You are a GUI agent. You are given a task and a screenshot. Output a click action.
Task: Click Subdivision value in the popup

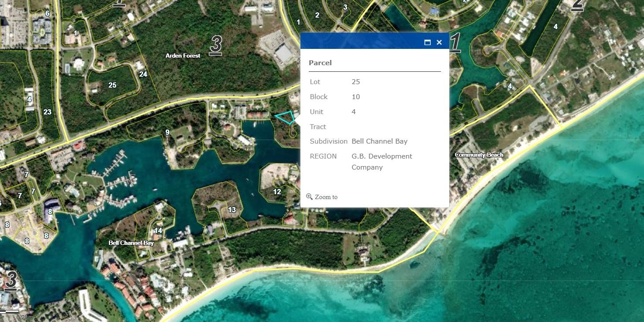(379, 141)
